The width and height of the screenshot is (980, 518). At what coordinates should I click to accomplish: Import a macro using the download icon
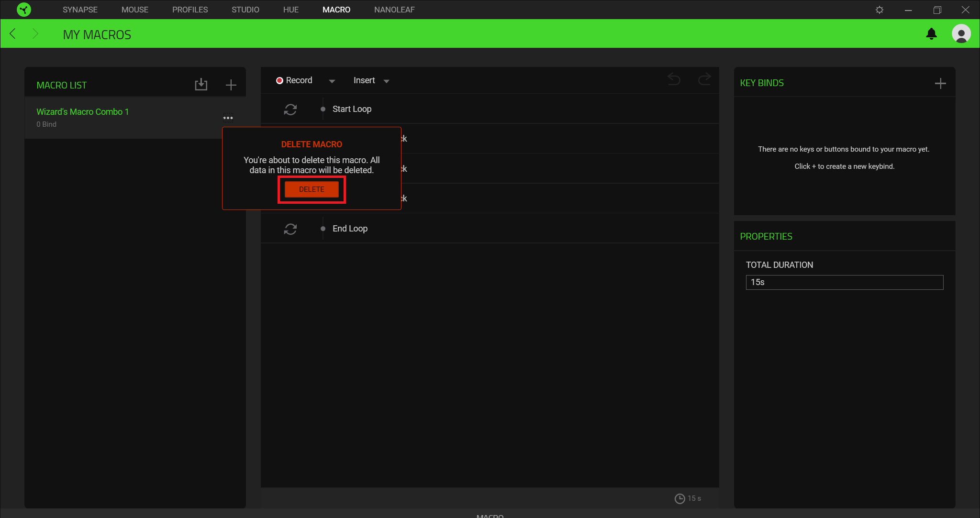(x=201, y=84)
